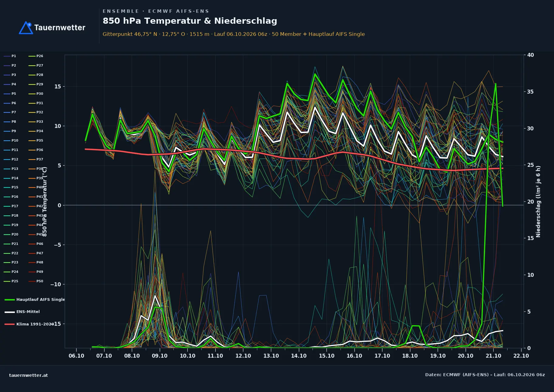Click the vertical 'Niederschlag (l/m² je 6 h)' axis title
This screenshot has height=392, width=554.
(539, 201)
